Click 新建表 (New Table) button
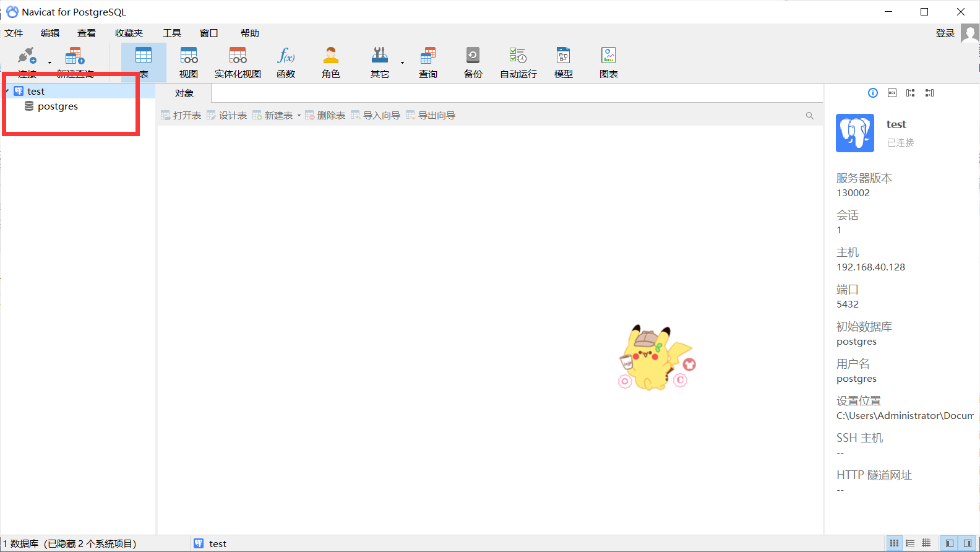 click(273, 116)
